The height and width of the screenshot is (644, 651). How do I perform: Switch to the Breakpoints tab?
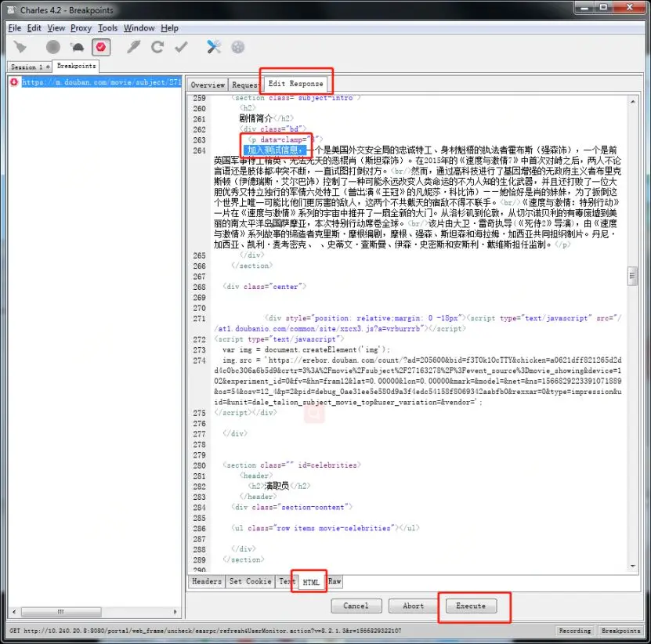[76, 66]
